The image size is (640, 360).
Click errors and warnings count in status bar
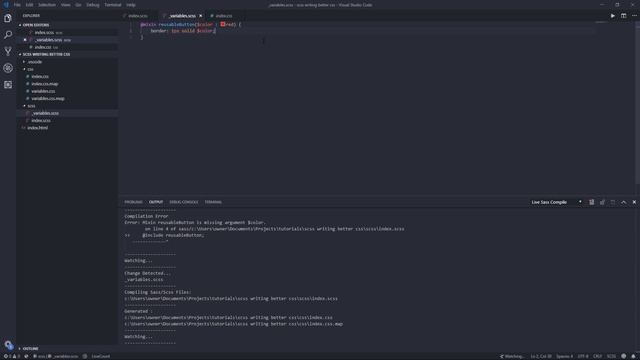click(11, 356)
